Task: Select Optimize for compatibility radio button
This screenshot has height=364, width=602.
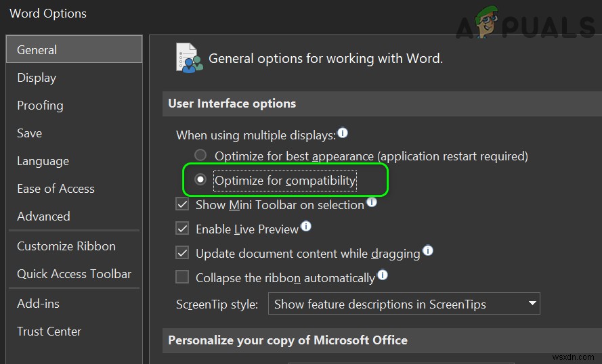Action: [x=200, y=181]
